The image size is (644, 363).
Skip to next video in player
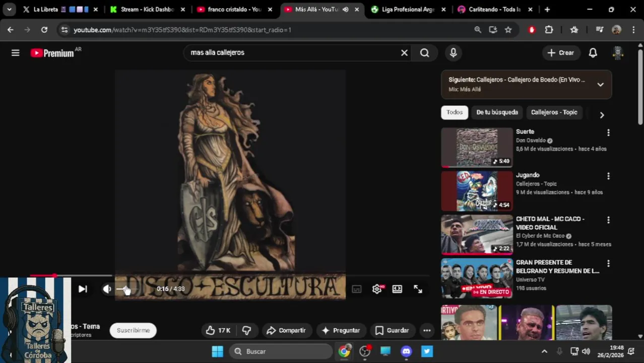point(83,289)
